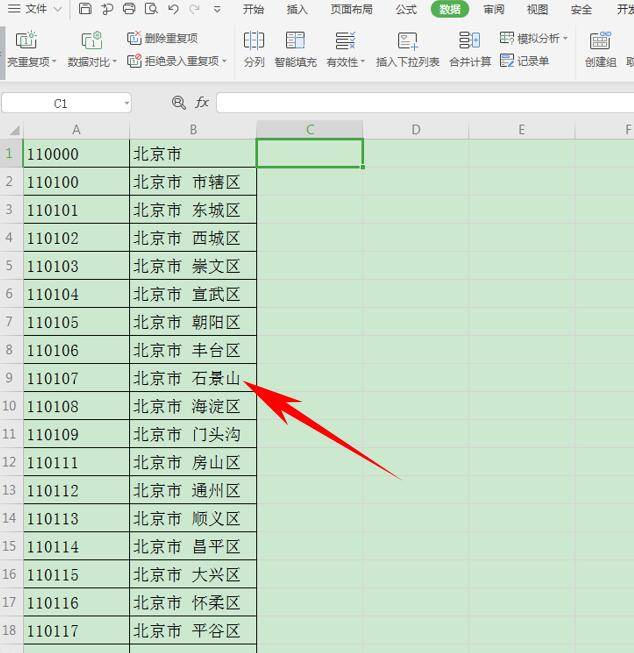Click cell with 北京市 市辖区
The image size is (634, 653).
193,182
